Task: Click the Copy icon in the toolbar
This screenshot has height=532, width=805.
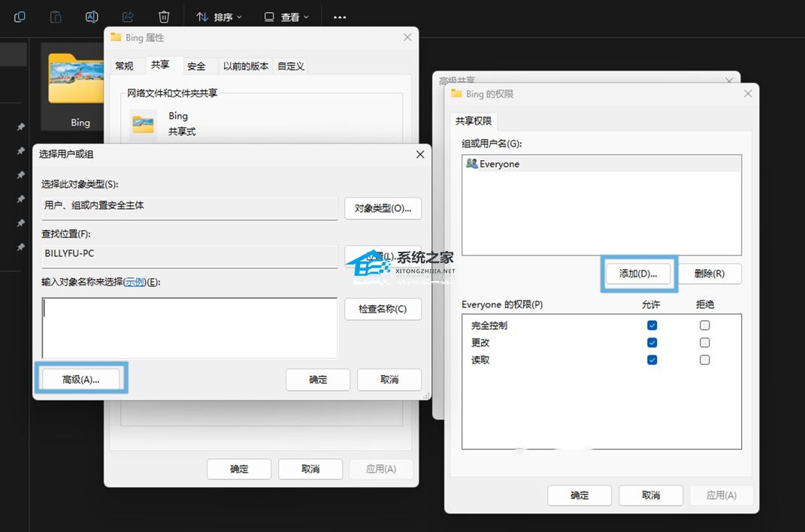Action: 19,16
